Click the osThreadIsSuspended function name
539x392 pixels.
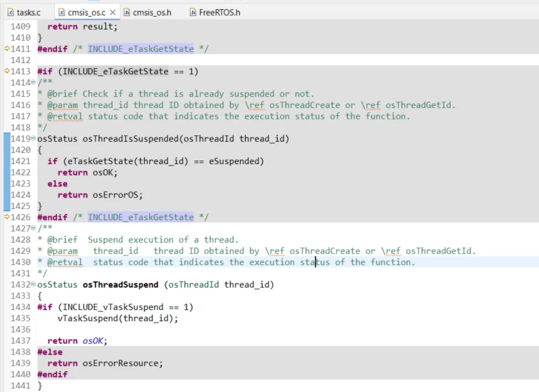click(x=130, y=139)
